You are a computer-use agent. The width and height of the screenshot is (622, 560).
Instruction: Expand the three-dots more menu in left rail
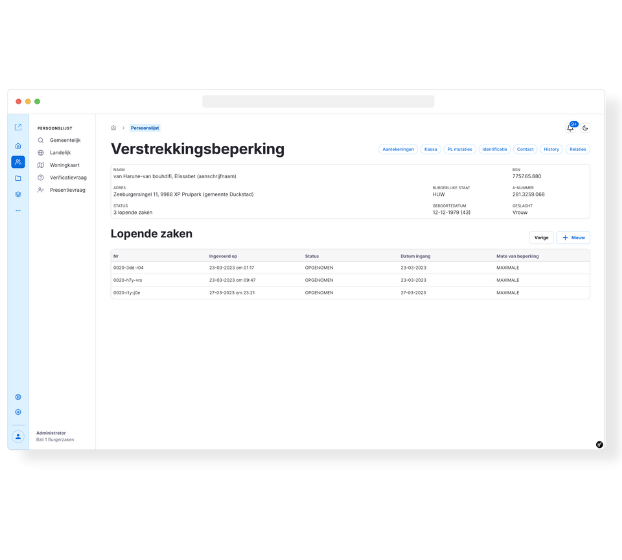pos(18,210)
